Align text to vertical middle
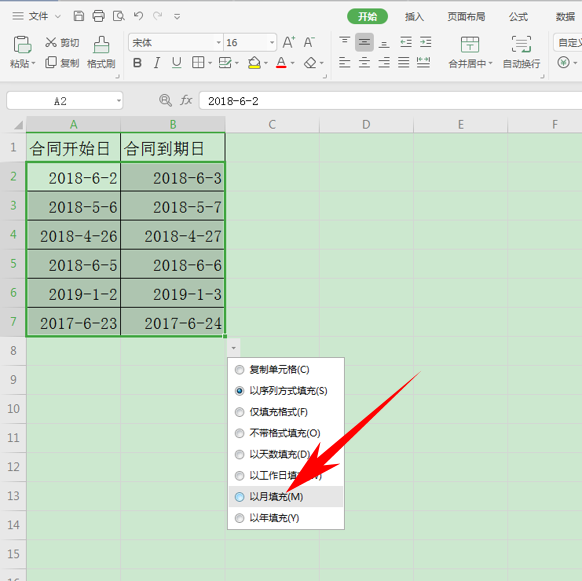Viewport: 582px width, 581px height. [x=364, y=42]
